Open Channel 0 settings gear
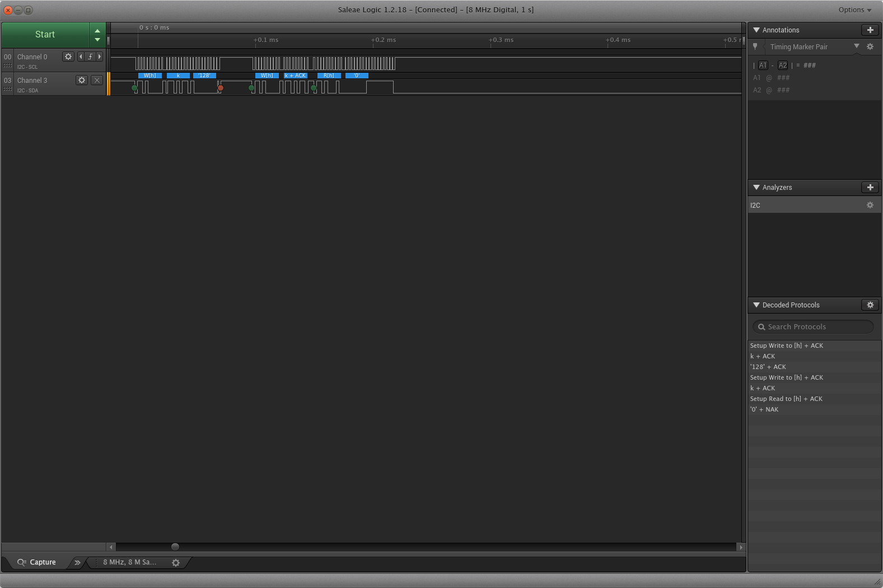Viewport: 883px width, 588px height. (x=68, y=57)
